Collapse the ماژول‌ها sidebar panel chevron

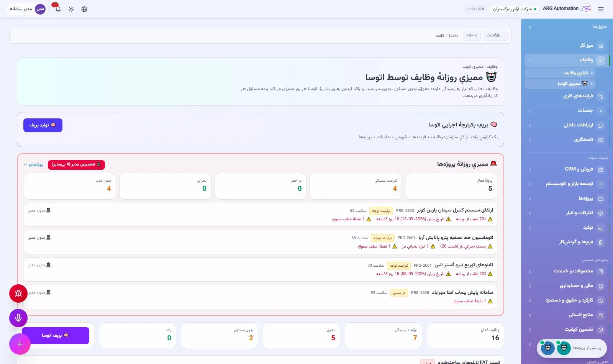coord(530,27)
